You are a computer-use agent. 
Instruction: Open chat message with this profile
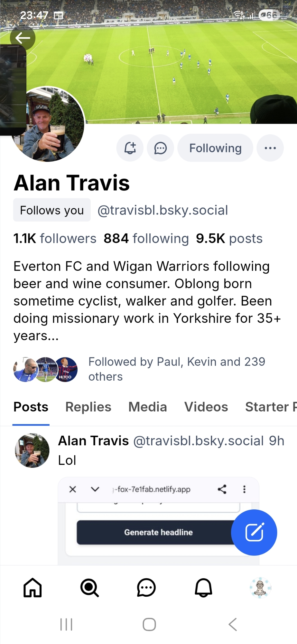(160, 148)
